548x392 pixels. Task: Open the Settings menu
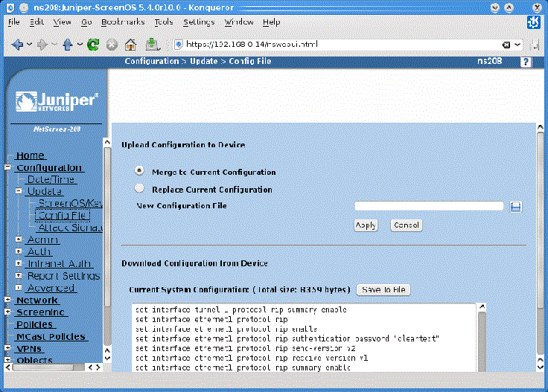coord(198,22)
